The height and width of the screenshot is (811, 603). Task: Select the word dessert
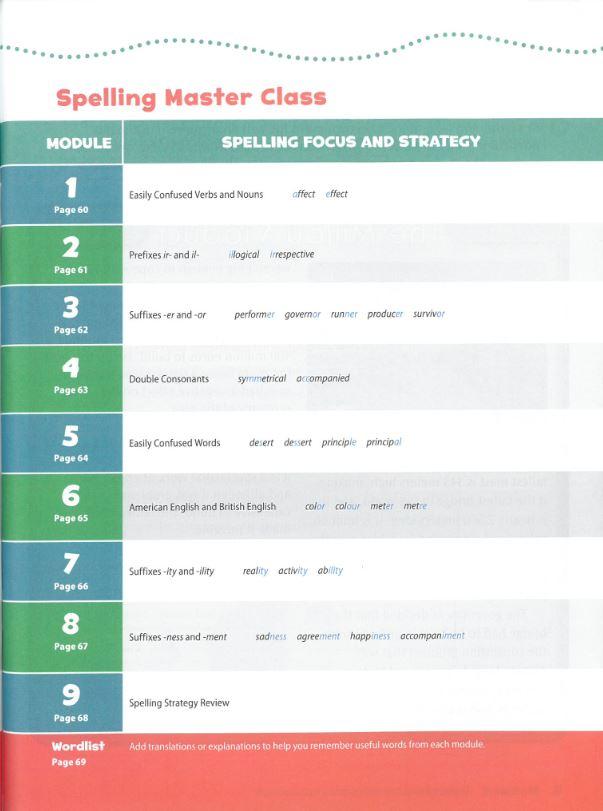pos(297,443)
